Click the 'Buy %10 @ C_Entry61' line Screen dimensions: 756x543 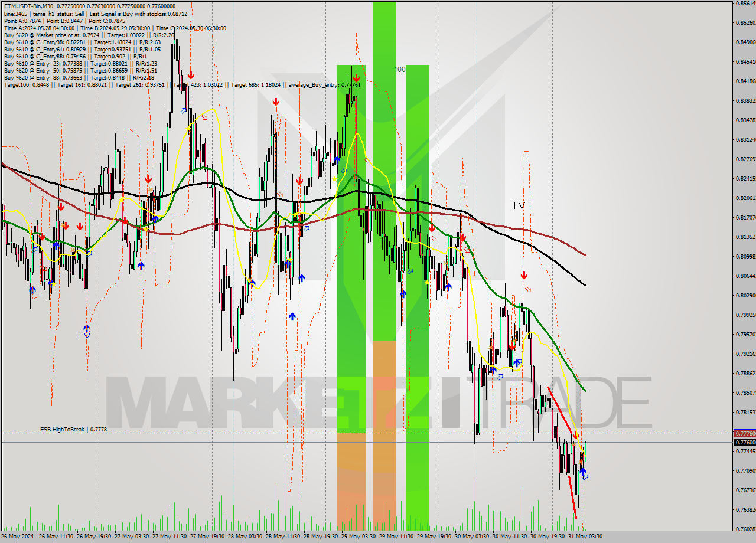tap(82, 49)
